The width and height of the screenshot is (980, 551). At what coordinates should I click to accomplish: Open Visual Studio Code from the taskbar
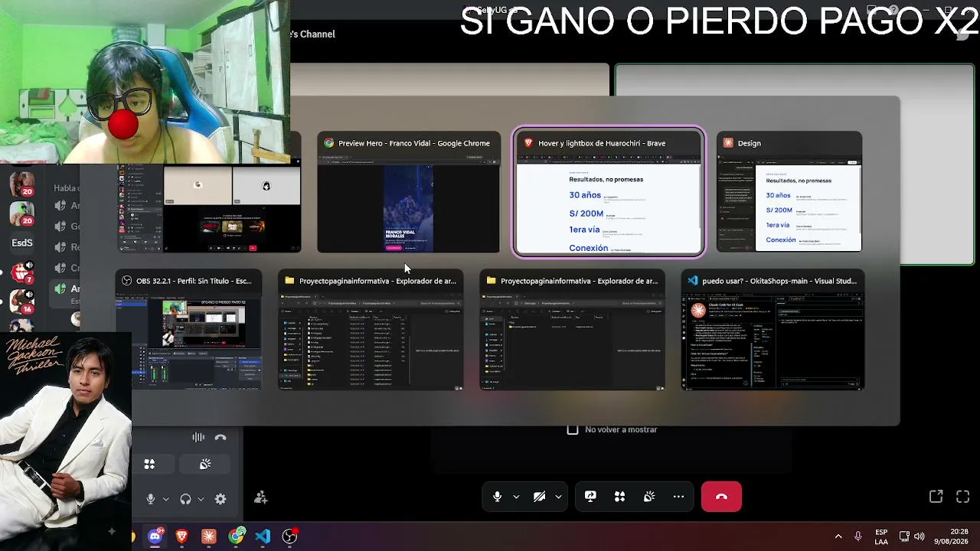click(x=263, y=536)
